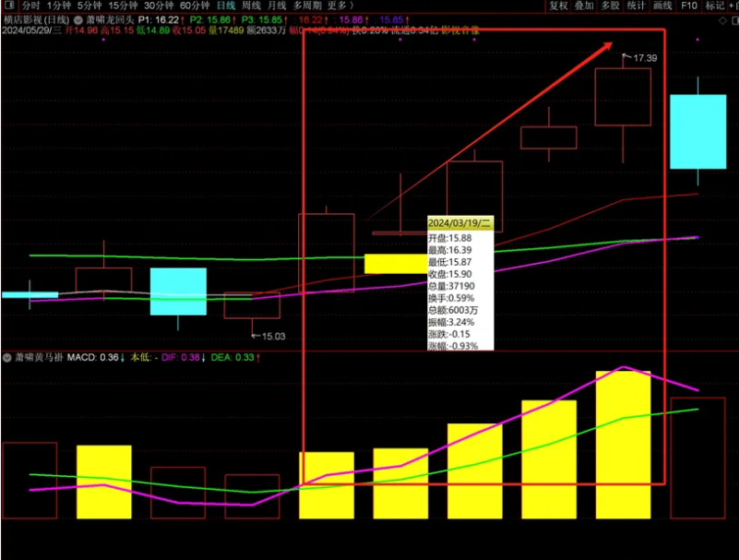740x560 pixels.
Task: Select the 周线 weekly chart
Action: pyautogui.click(x=252, y=6)
